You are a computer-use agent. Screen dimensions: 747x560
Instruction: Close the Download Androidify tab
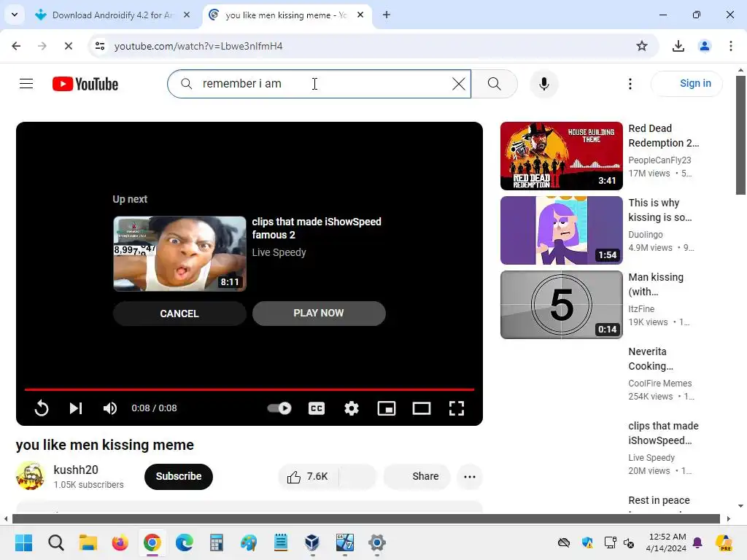(187, 15)
